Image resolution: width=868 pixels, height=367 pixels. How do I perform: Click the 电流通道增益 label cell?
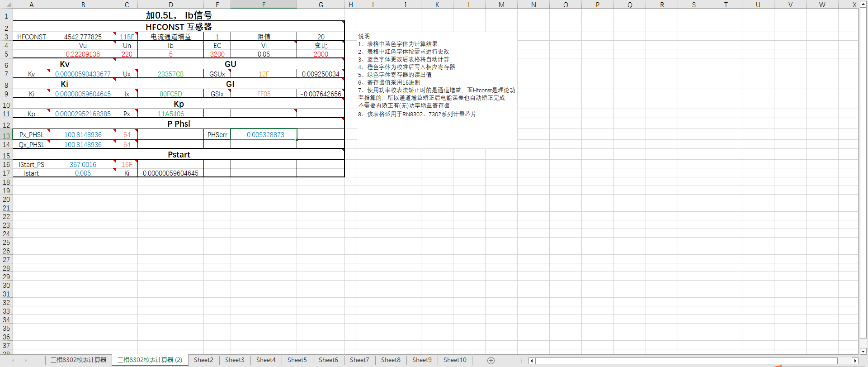tap(170, 37)
